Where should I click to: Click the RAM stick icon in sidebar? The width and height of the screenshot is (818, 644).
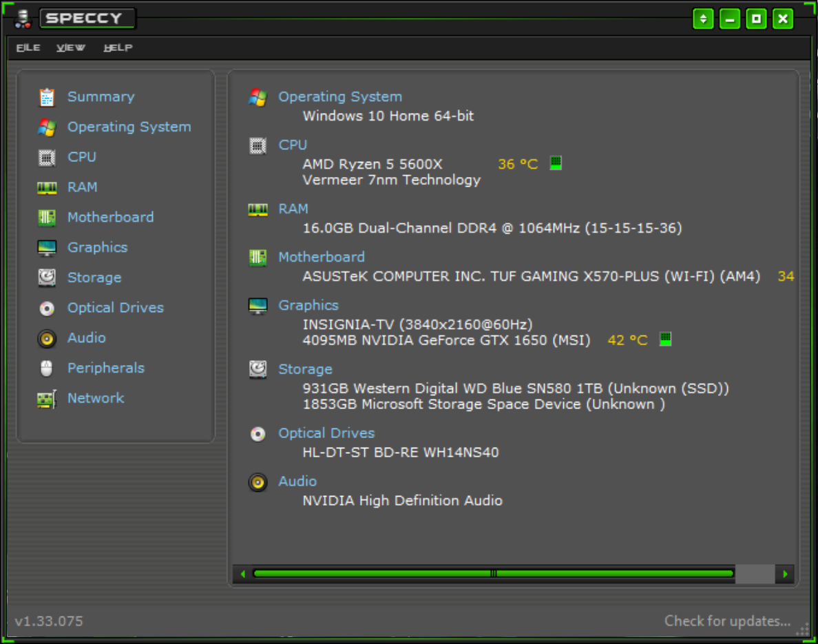click(x=47, y=188)
